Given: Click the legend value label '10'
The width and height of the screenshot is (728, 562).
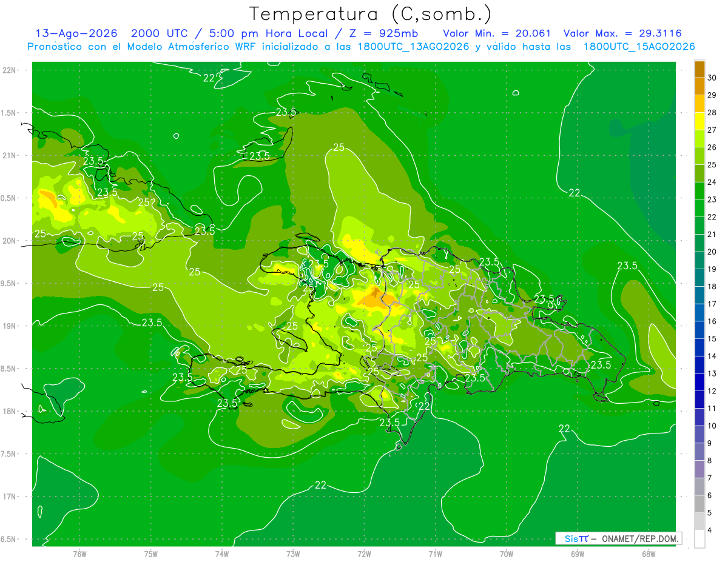Looking at the screenshot, I should pyautogui.click(x=712, y=426).
